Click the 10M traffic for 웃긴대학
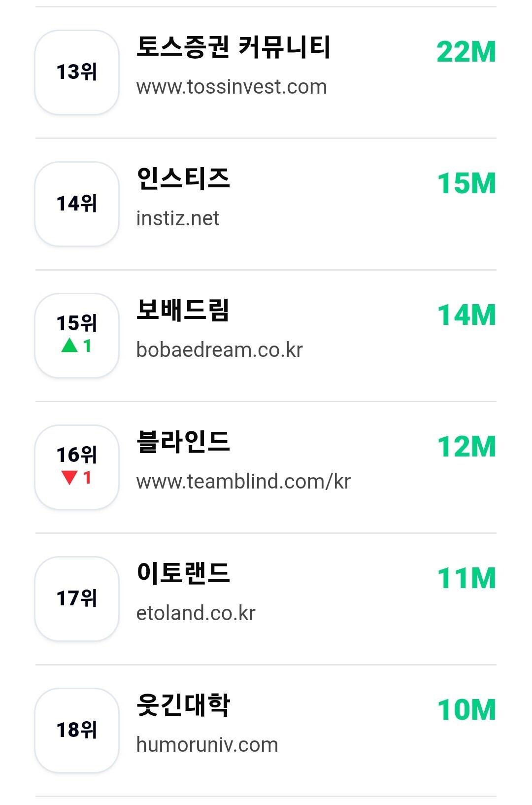The width and height of the screenshot is (532, 805). [466, 710]
